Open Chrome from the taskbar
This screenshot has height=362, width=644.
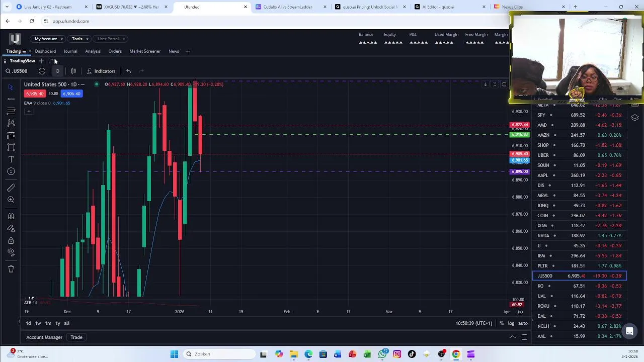(456, 354)
